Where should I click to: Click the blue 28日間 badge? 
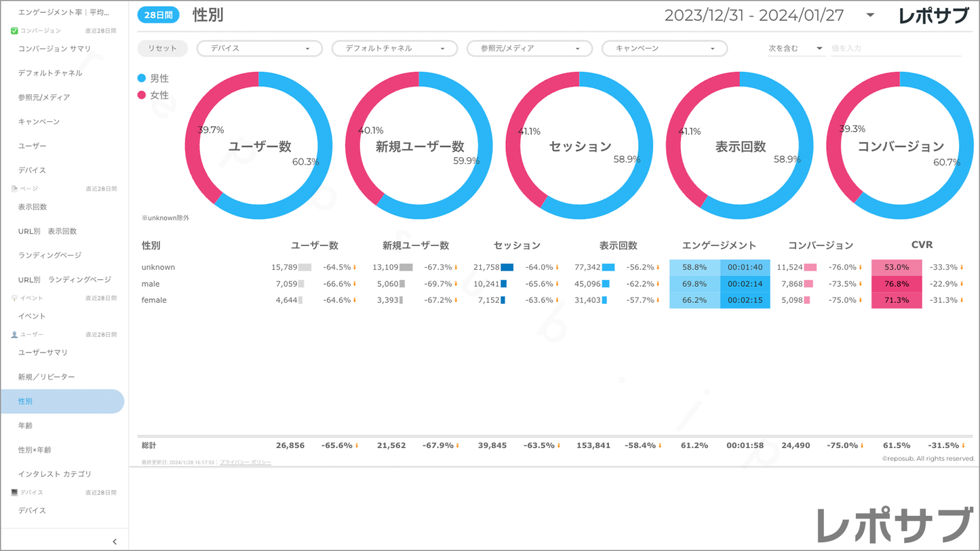coord(158,15)
